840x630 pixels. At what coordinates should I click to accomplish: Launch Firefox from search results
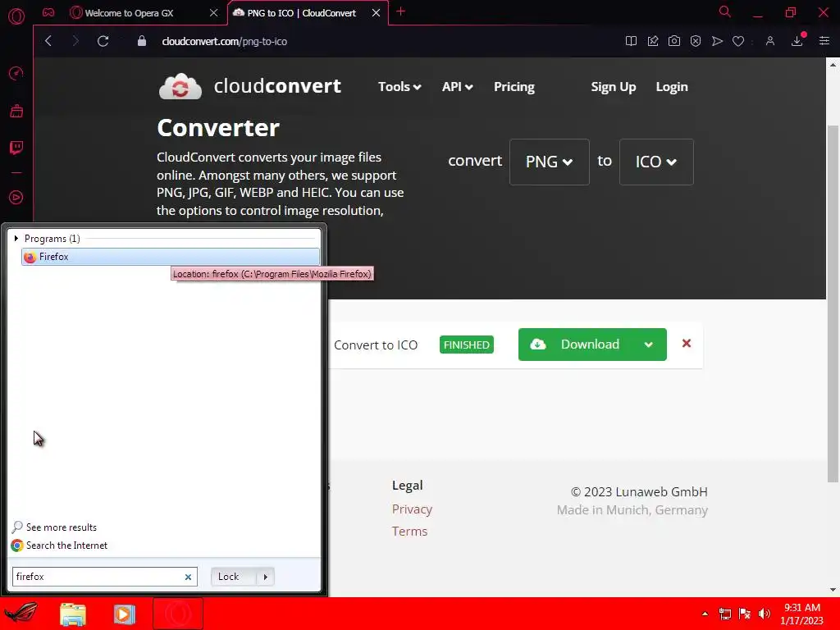[x=171, y=257]
